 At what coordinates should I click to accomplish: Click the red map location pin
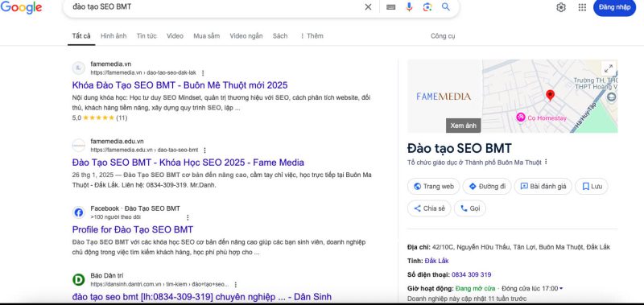pos(550,95)
